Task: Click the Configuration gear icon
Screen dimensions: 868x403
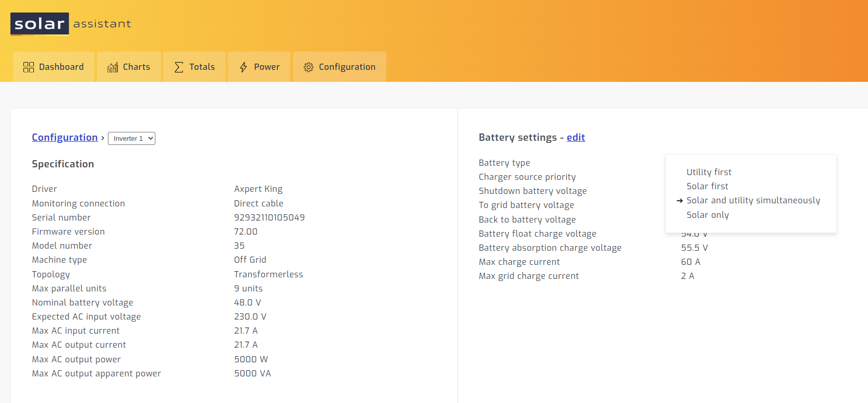Action: click(x=309, y=67)
